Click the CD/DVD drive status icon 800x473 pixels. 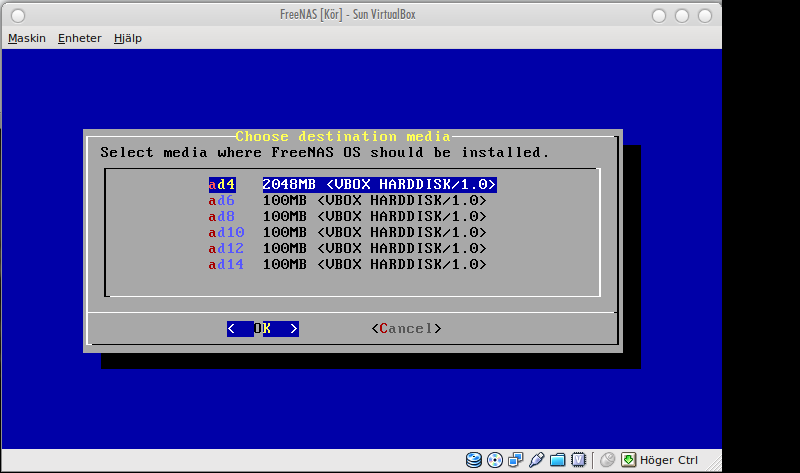495,460
